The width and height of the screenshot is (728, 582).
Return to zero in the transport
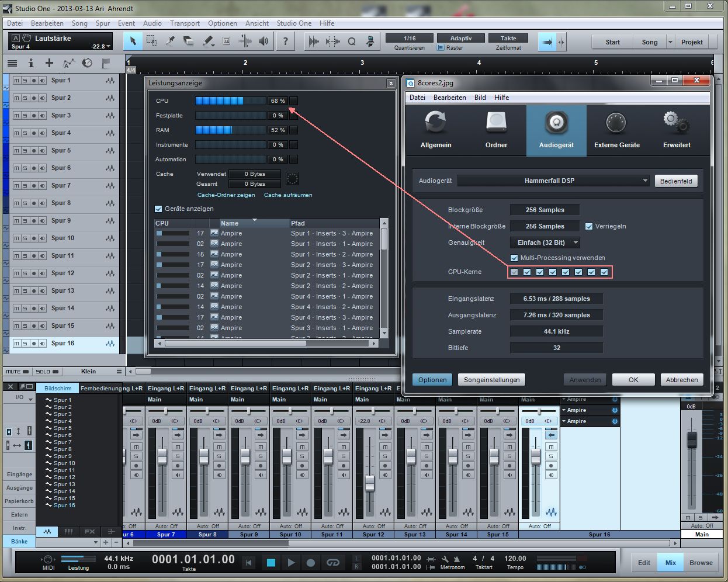tap(249, 563)
